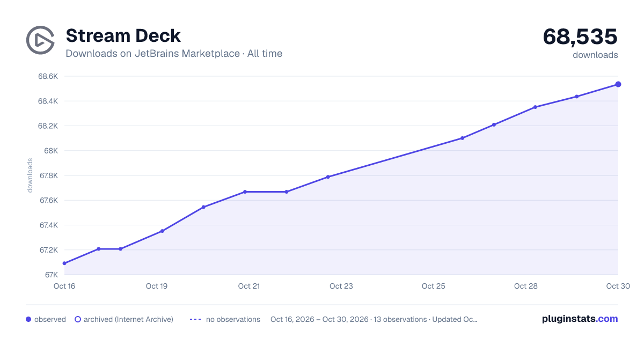
Task: Select the data point near 67.8K before Oct 23
Action: 328,177
